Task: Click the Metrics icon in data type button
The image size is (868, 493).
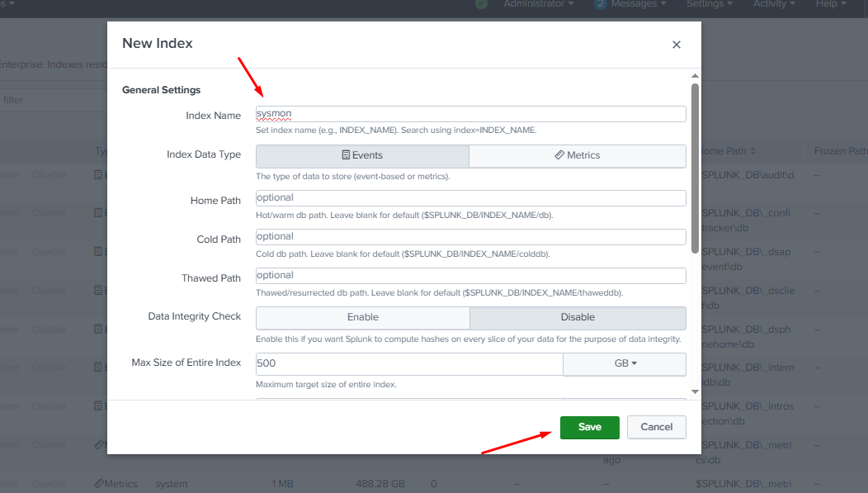Action: (559, 155)
